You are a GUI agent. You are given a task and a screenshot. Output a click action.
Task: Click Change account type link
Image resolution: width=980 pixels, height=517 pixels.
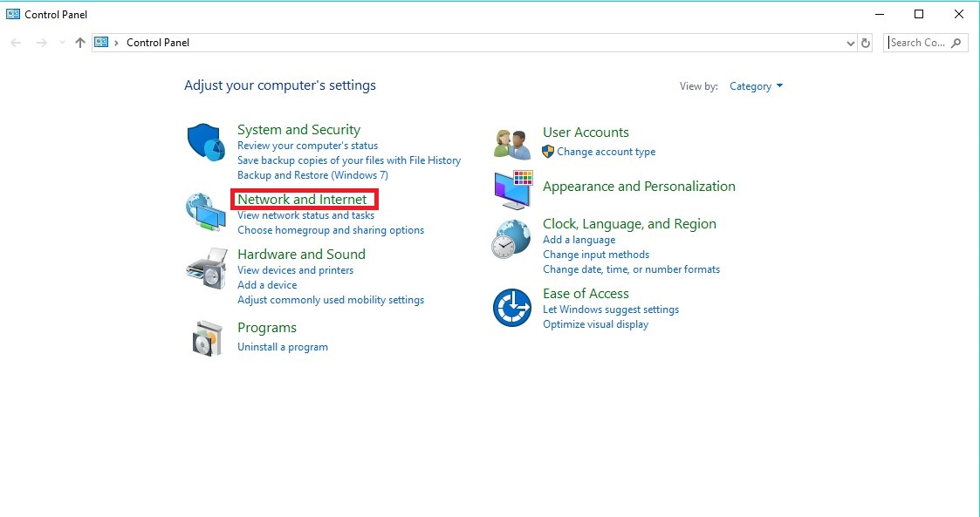point(607,152)
